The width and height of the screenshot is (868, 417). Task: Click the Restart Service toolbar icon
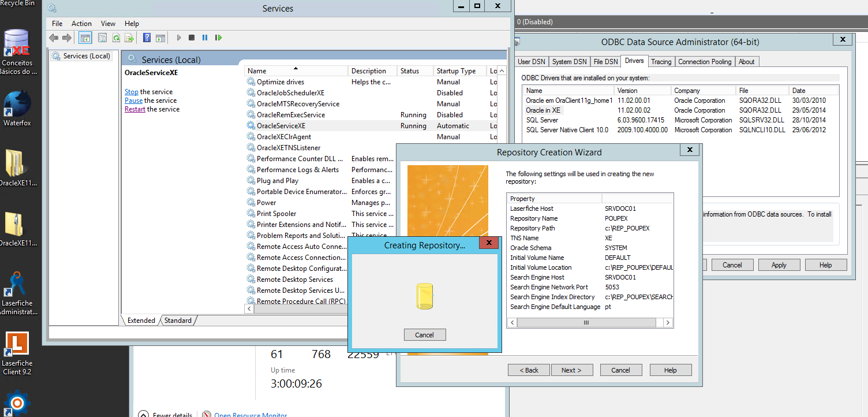pyautogui.click(x=218, y=38)
